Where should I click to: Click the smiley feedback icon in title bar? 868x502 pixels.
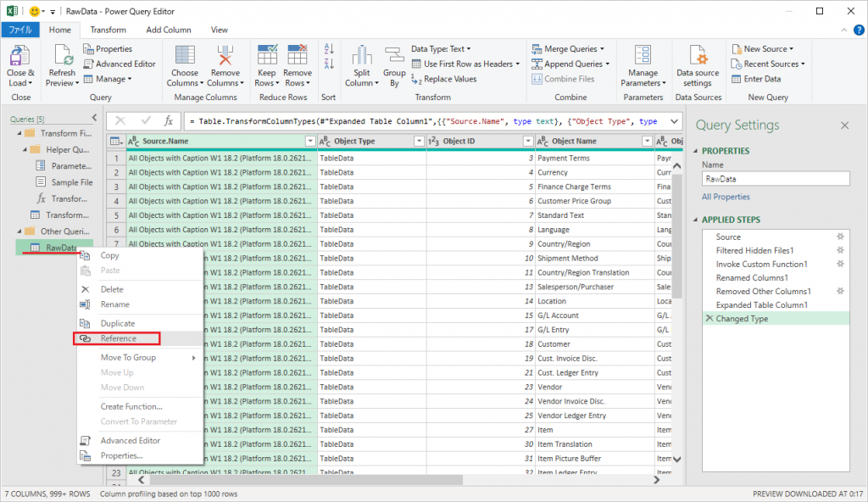point(34,11)
